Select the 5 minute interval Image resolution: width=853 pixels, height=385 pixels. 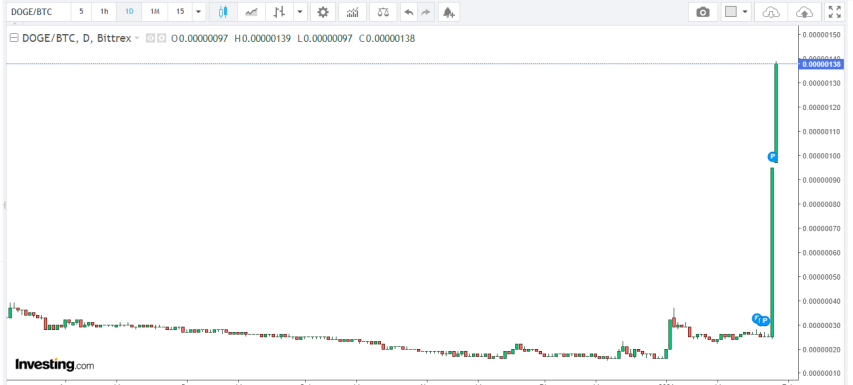pos(81,12)
